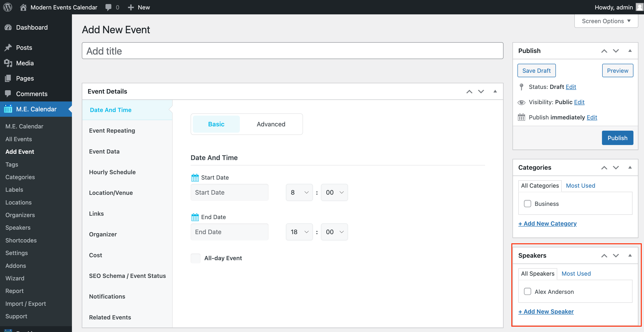Check the Alex Anderson speaker

(527, 291)
